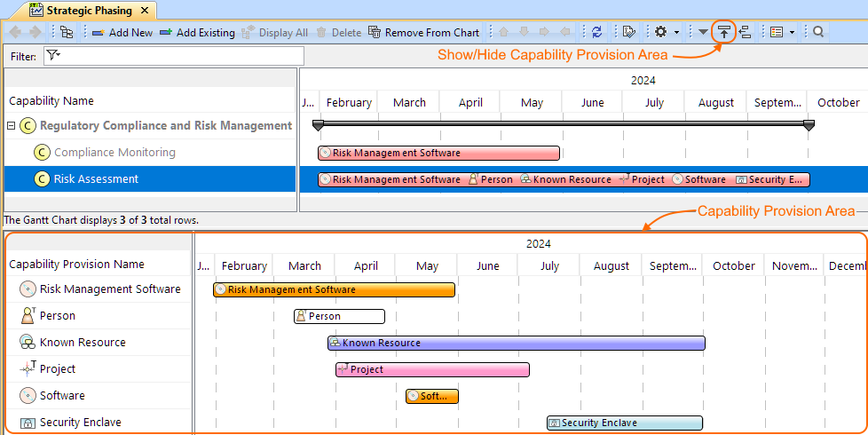
Task: Click the move up arrow icon
Action: point(503,32)
